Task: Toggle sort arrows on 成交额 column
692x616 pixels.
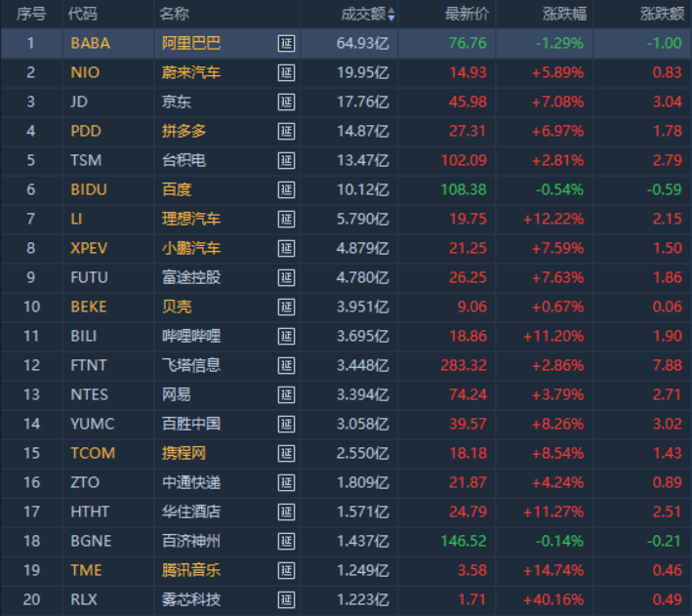Action: 391,14
